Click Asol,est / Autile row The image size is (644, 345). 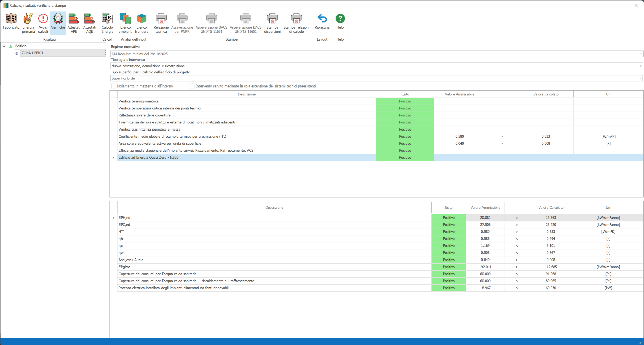click(380, 260)
